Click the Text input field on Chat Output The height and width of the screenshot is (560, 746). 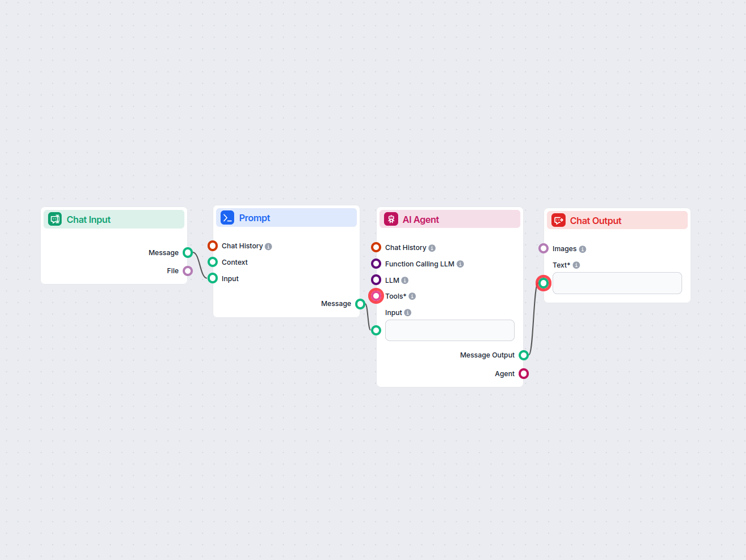tap(617, 283)
